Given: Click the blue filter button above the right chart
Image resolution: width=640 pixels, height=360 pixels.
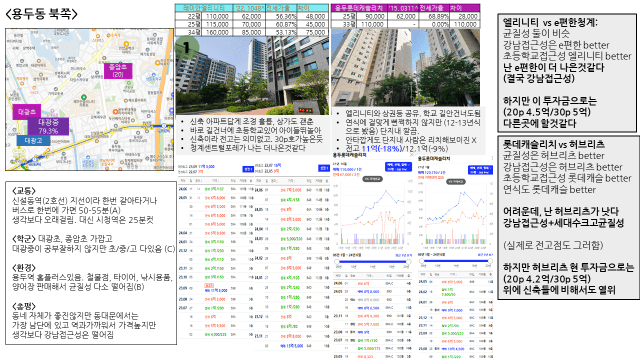Looking at the screenshot, I should [480, 170].
